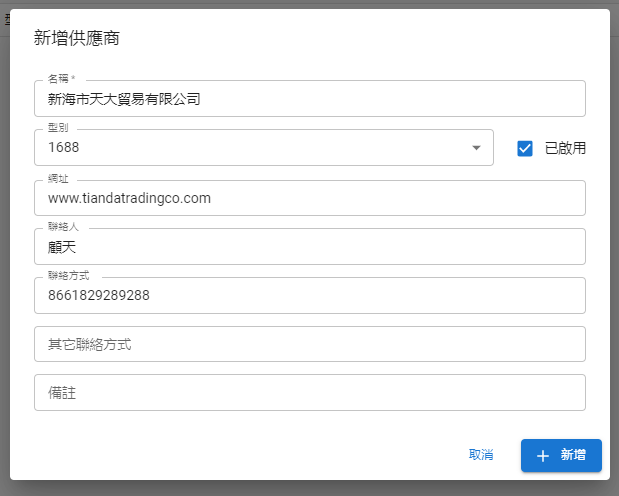
Task: Open the 型別 dropdown showing 1688
Action: [264, 148]
